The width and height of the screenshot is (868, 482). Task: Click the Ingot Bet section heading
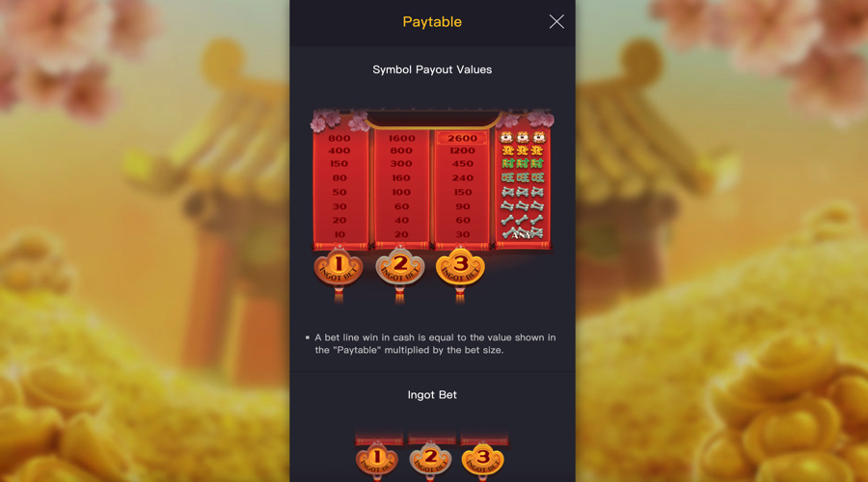432,394
